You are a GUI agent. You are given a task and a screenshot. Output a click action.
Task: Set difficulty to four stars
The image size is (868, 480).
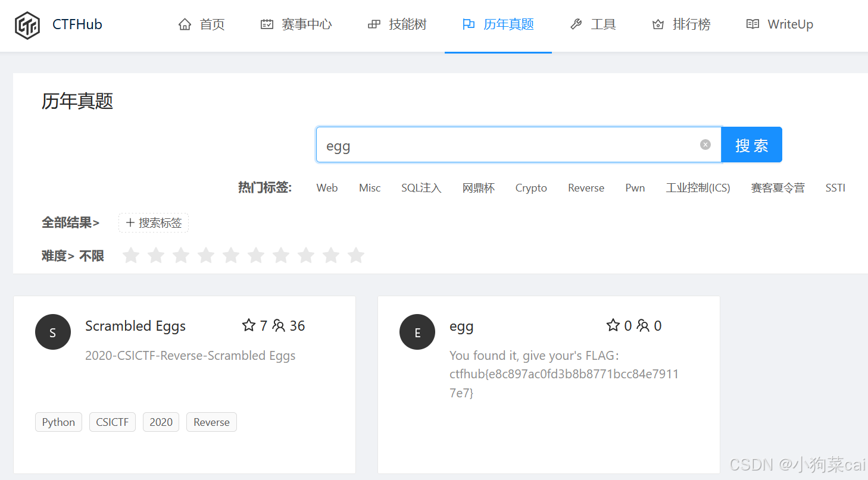click(x=206, y=256)
